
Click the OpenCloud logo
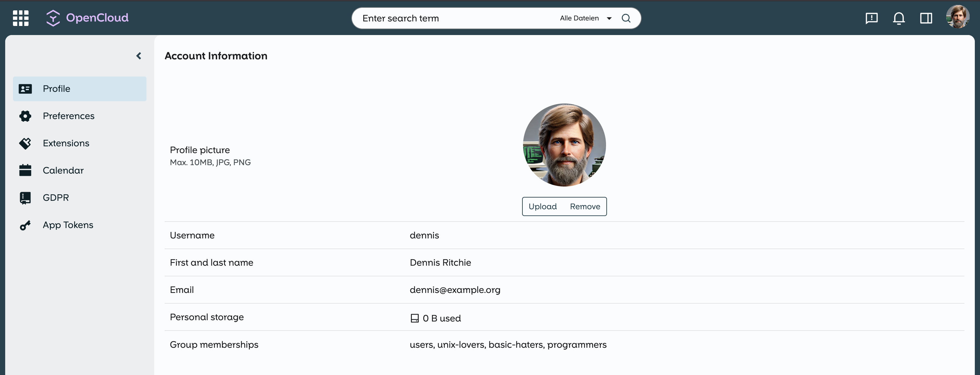click(x=87, y=18)
